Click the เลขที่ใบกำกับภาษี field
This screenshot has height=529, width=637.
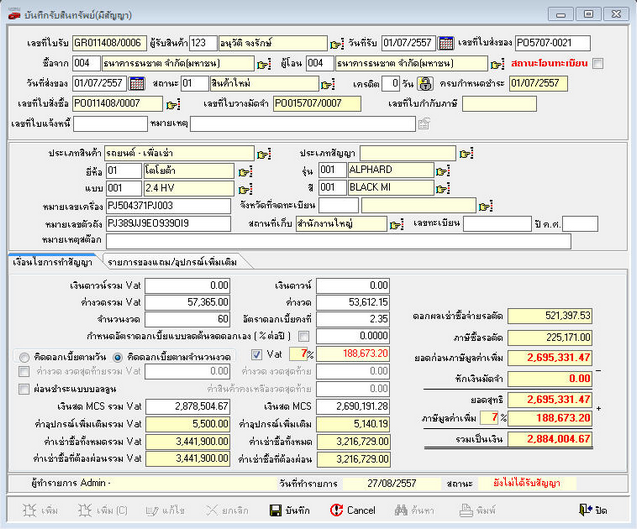(499, 104)
